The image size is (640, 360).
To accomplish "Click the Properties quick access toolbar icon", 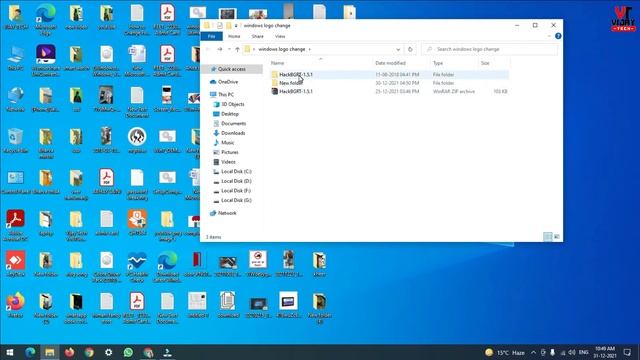I will 220,26.
